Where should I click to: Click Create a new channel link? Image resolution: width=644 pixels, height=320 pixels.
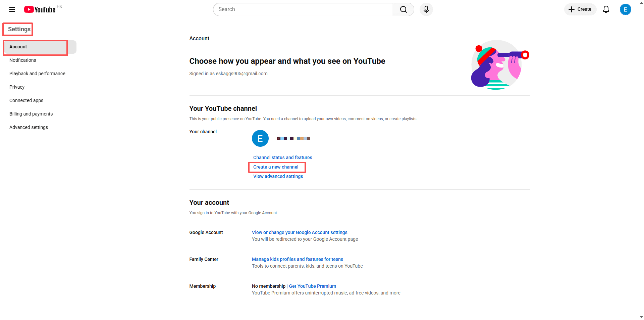point(276,167)
